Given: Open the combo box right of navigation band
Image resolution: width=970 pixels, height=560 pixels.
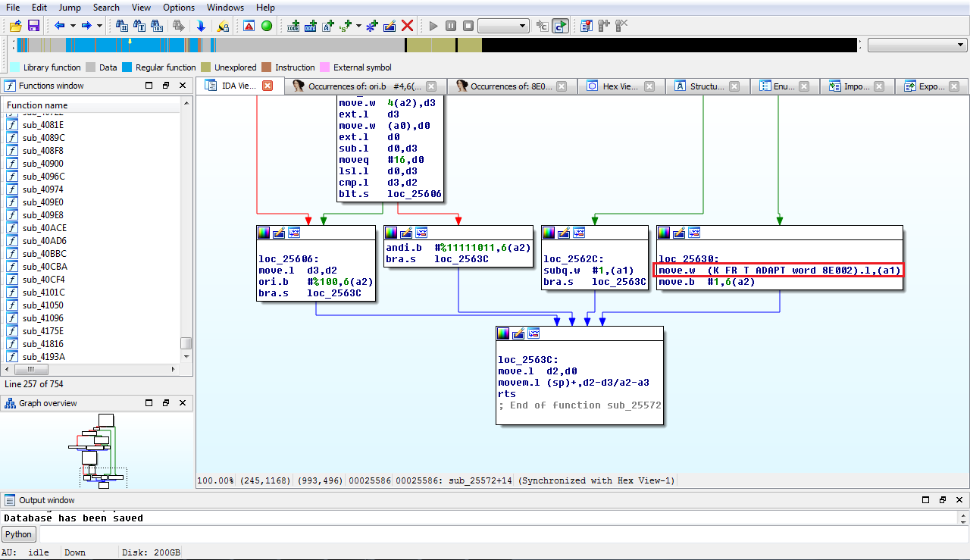Looking at the screenshot, I should [916, 45].
